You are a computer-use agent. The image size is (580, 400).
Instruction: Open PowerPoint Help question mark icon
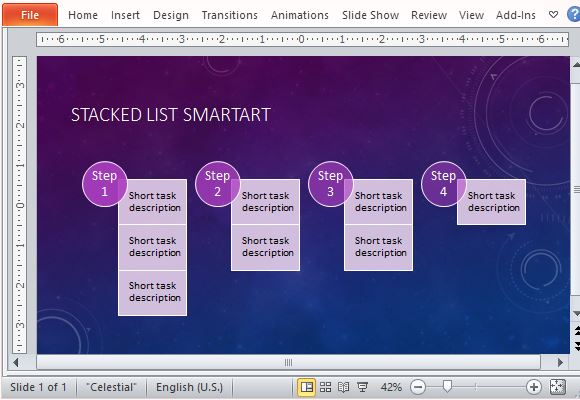coord(573,15)
